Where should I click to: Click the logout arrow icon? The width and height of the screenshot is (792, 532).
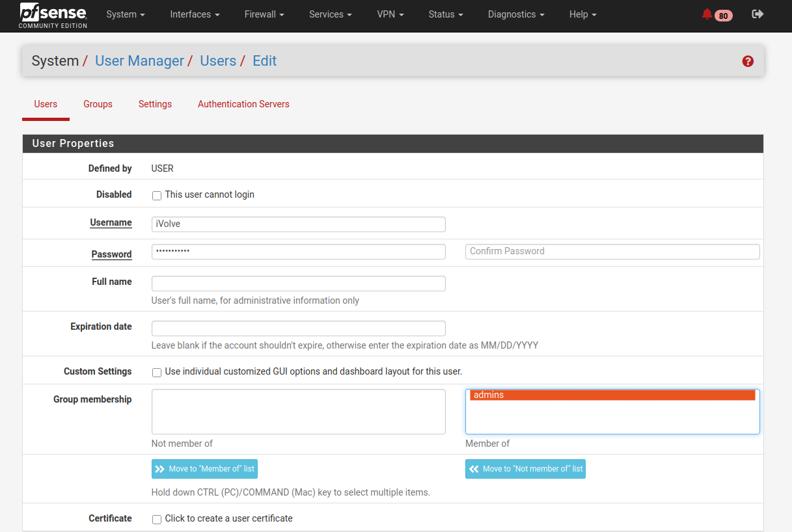pyautogui.click(x=758, y=14)
